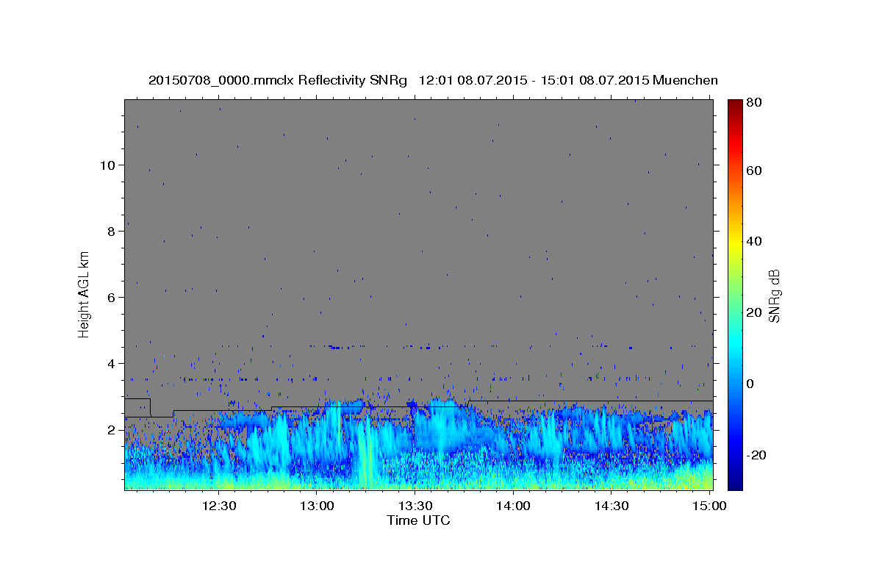Click the height tick label 10

(x=107, y=165)
